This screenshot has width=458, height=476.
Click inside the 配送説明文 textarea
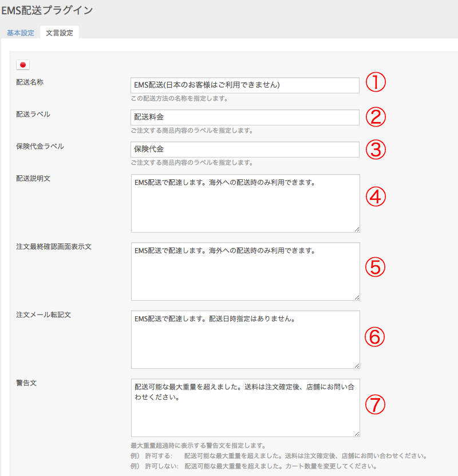245,203
